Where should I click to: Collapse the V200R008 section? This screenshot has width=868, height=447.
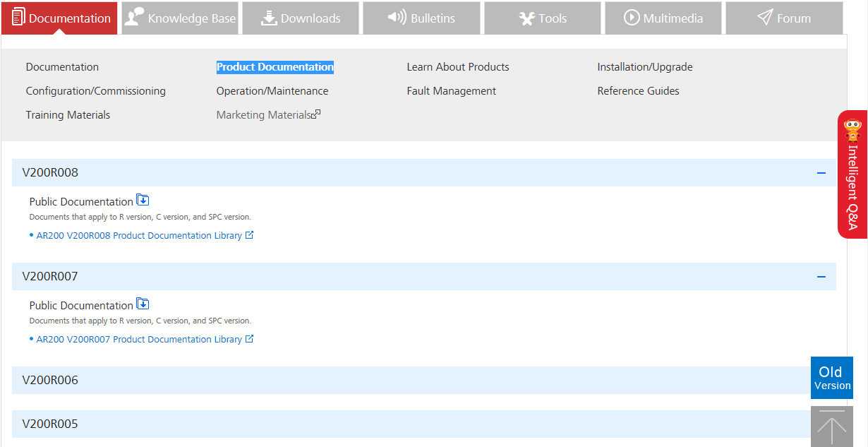click(821, 173)
